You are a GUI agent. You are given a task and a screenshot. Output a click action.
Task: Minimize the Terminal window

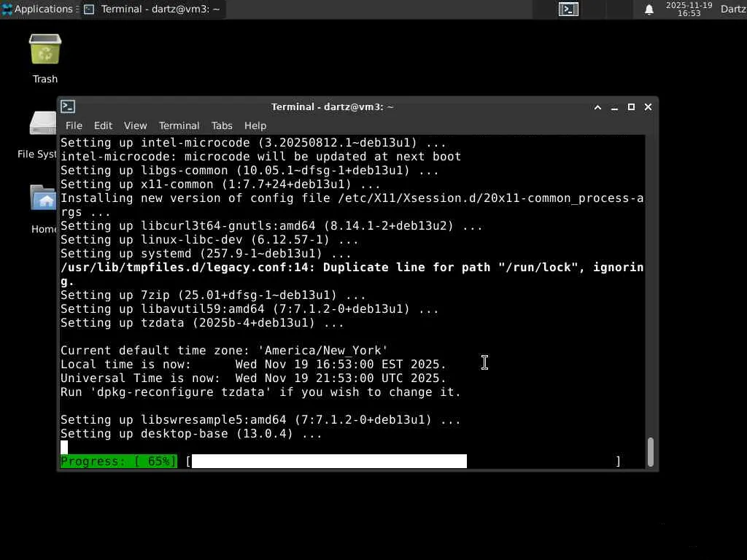(614, 107)
